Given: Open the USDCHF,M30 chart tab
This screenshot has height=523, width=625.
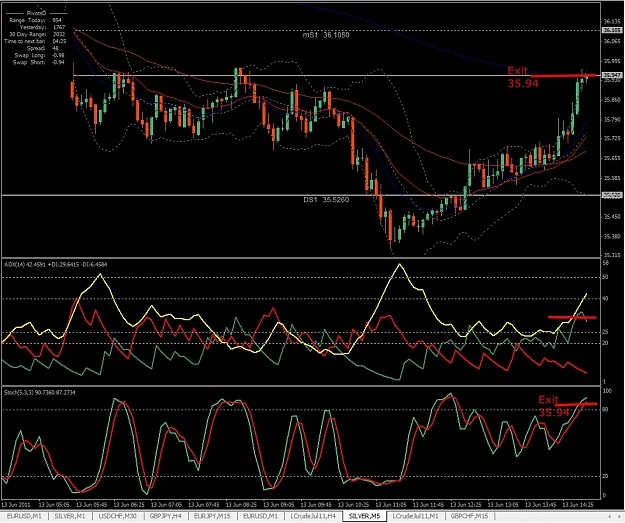Looking at the screenshot, I should coord(117,516).
